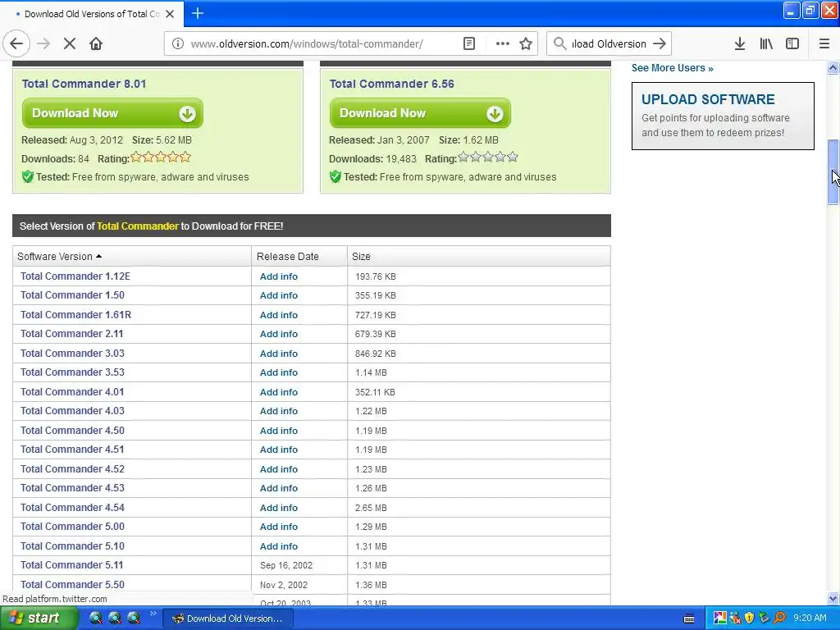The width and height of the screenshot is (840, 630).
Task: Open Total Commander 4.01 link
Action: click(x=72, y=392)
